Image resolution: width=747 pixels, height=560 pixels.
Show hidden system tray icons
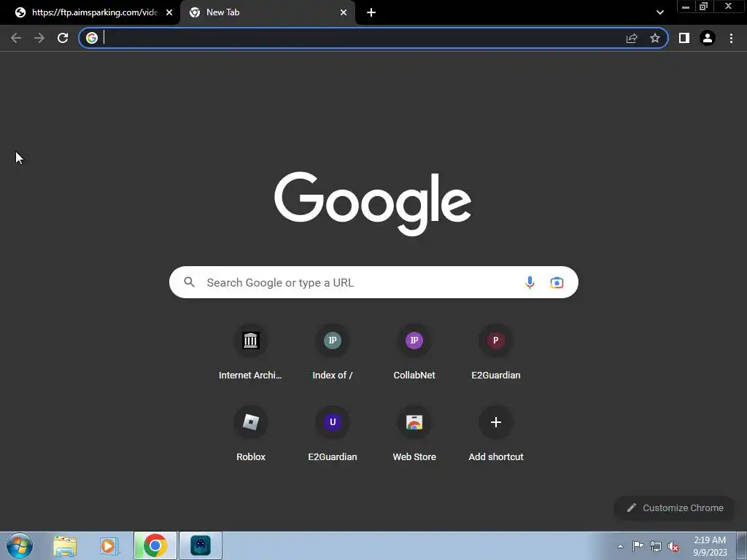[x=620, y=546]
